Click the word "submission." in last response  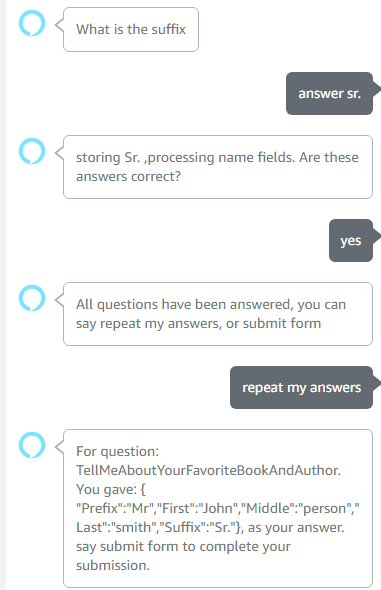click(x=113, y=565)
